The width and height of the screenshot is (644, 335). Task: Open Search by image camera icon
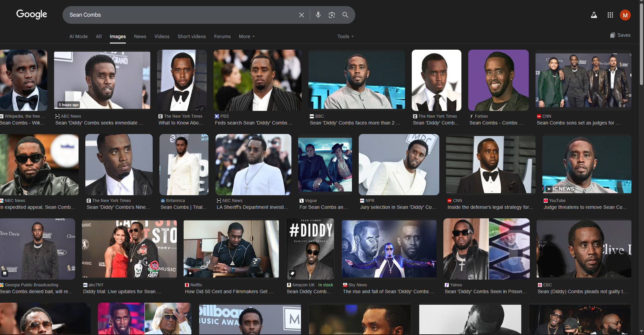tap(332, 15)
